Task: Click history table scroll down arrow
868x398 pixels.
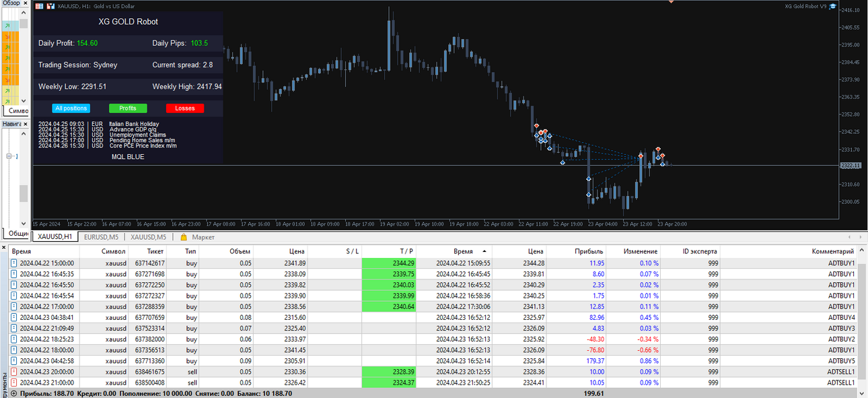Action: [x=863, y=393]
